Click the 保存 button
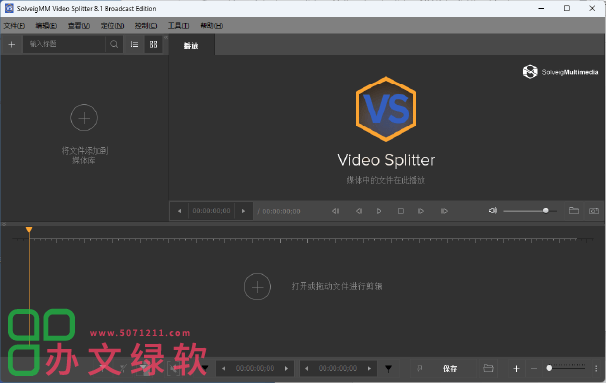Viewport: 606px width, 383px height. tap(450, 369)
